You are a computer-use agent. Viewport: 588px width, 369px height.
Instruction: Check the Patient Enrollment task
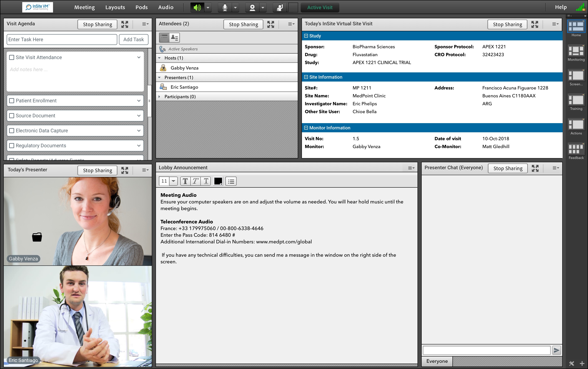pyautogui.click(x=11, y=100)
